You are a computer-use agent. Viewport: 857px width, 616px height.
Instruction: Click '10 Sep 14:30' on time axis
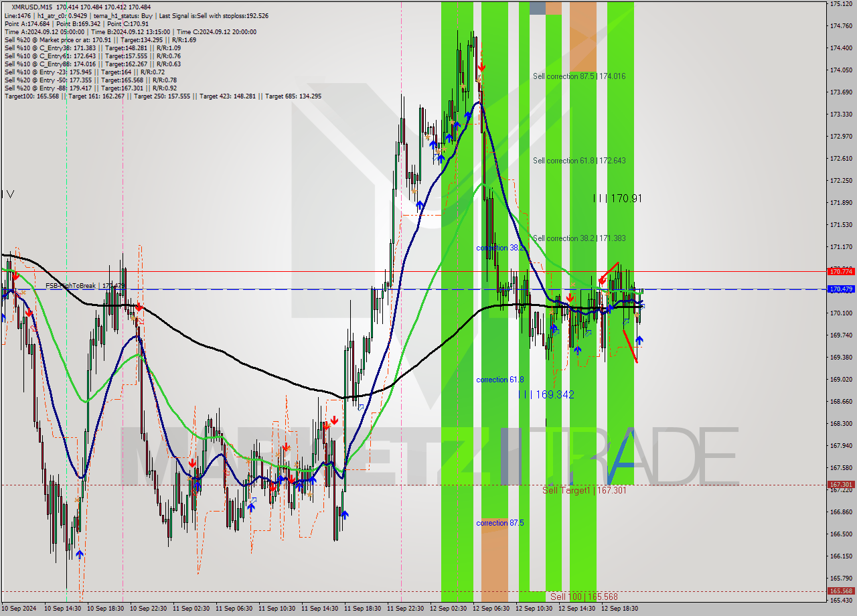[62, 609]
